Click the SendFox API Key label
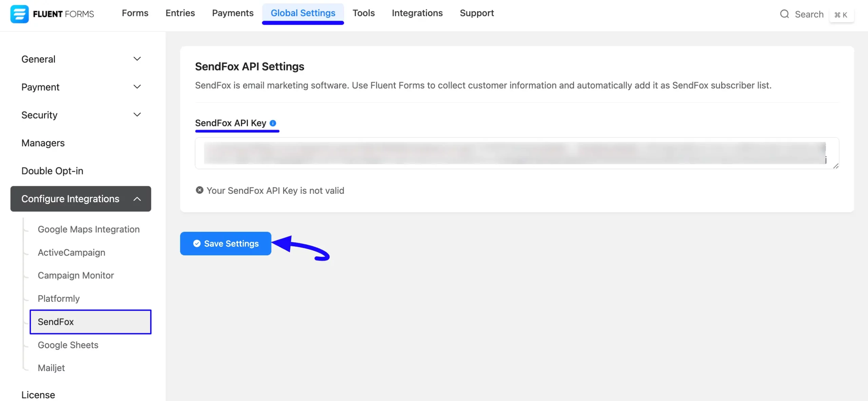This screenshot has width=868, height=401. (x=231, y=123)
